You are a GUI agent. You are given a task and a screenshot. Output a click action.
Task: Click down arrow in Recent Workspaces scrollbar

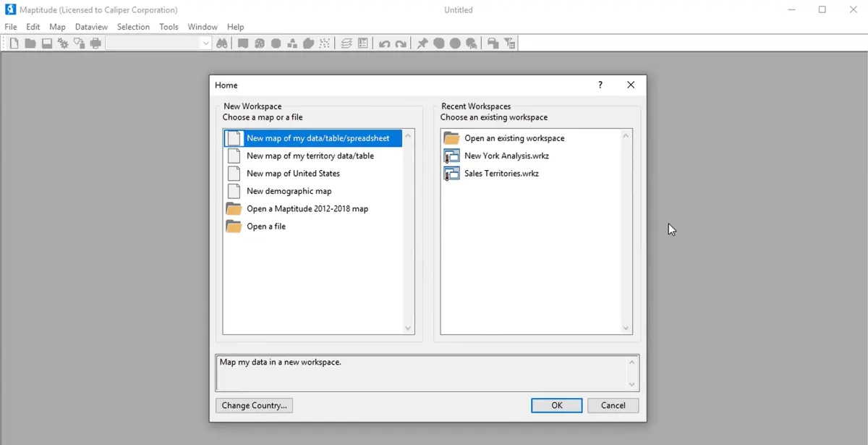point(626,328)
